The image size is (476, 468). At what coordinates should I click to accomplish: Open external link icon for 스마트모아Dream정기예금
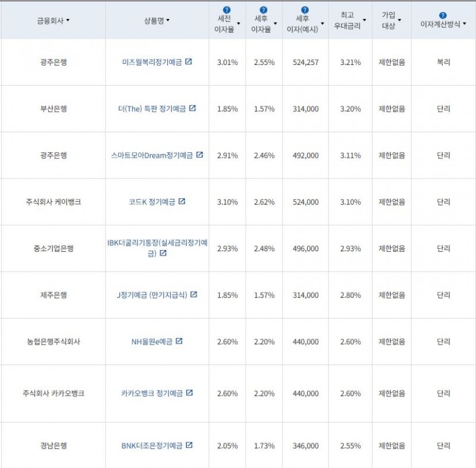pos(199,155)
